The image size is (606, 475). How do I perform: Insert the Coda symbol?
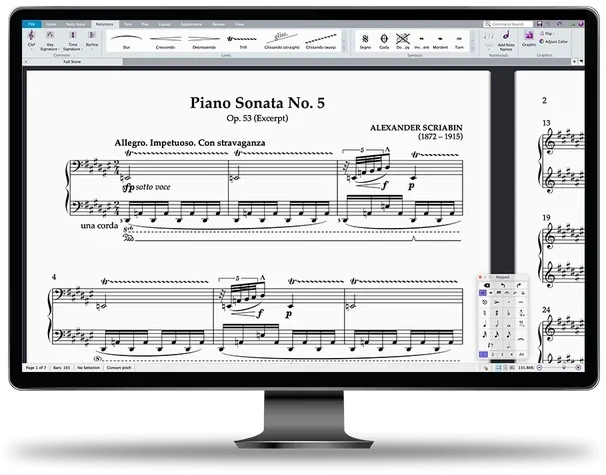click(x=384, y=41)
